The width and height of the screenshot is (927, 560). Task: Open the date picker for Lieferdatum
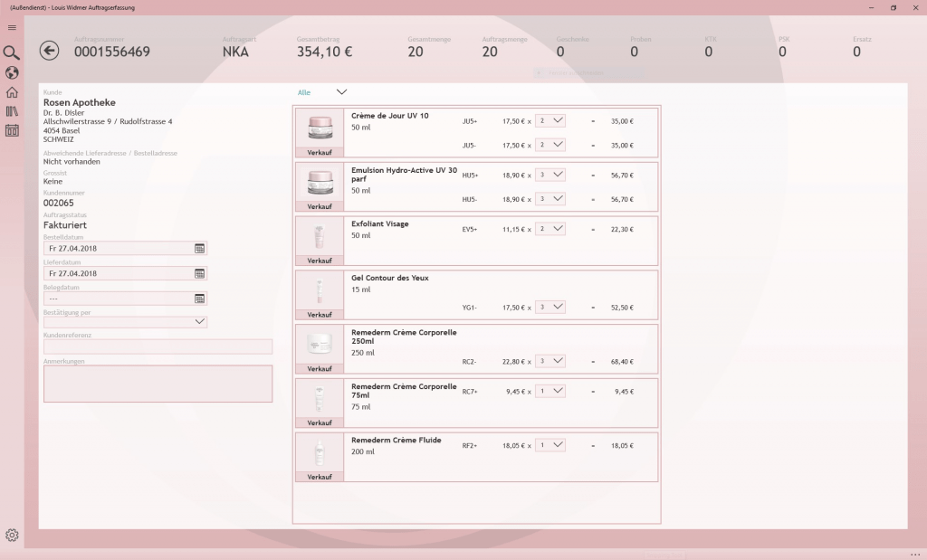(x=201, y=272)
